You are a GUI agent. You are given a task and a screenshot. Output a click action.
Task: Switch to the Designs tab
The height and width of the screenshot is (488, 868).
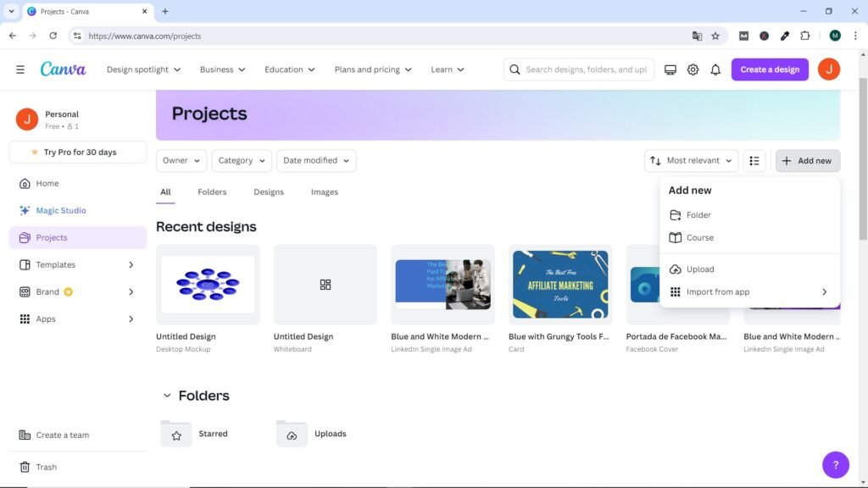click(269, 192)
